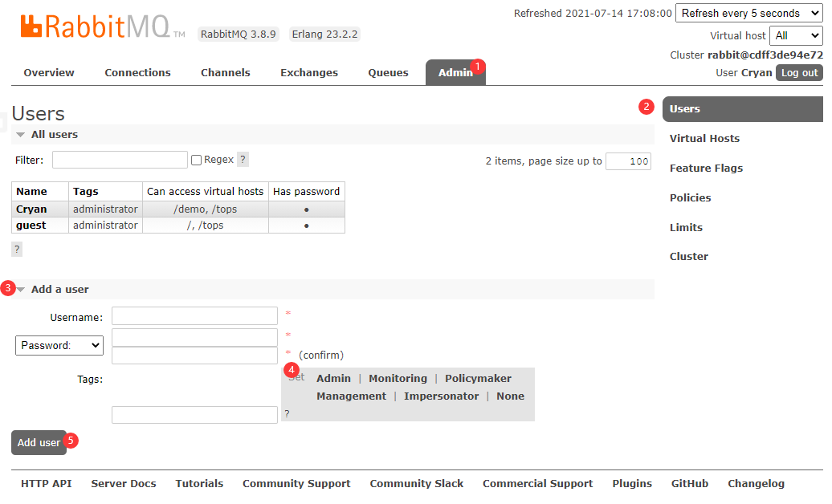The image size is (832, 504).
Task: Switch to the Queues tab
Action: [389, 73]
